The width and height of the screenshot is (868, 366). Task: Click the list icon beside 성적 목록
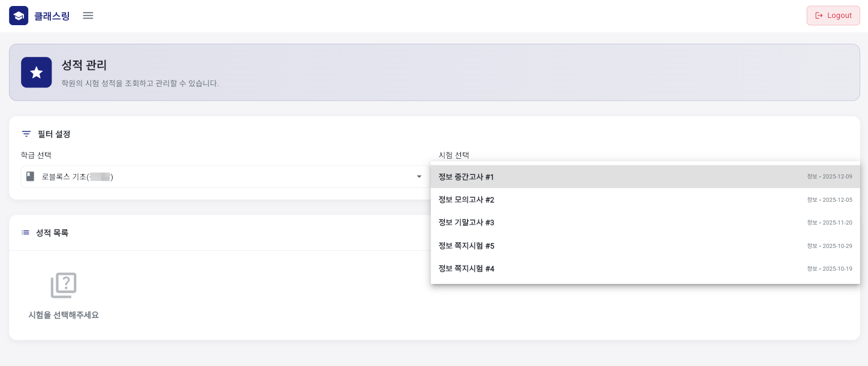coord(26,232)
